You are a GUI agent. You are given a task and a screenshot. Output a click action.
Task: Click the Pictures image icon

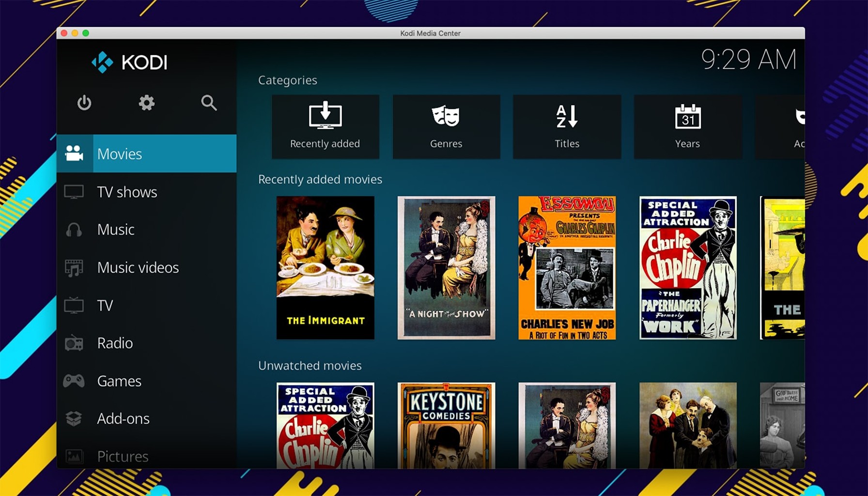(74, 456)
